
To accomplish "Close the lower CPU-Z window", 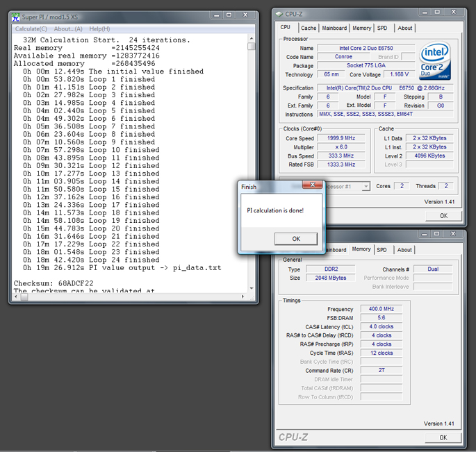I will [x=453, y=234].
